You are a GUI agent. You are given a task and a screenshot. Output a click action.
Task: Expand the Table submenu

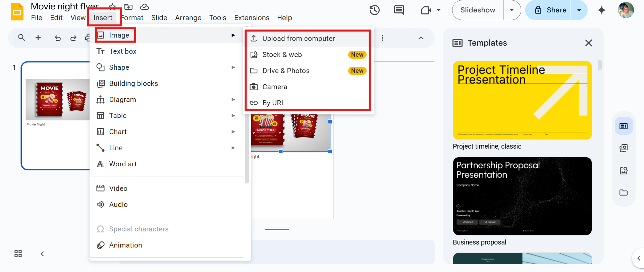(x=233, y=116)
